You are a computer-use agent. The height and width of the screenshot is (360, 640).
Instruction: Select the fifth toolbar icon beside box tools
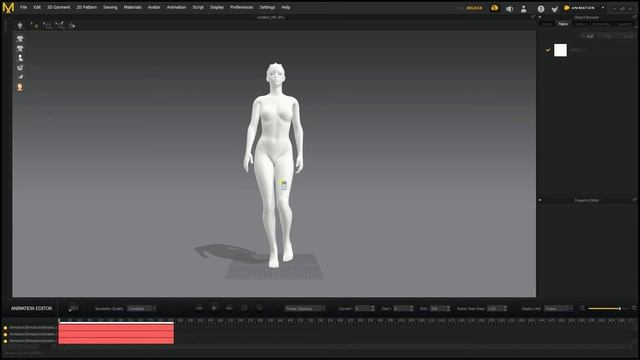72,26
